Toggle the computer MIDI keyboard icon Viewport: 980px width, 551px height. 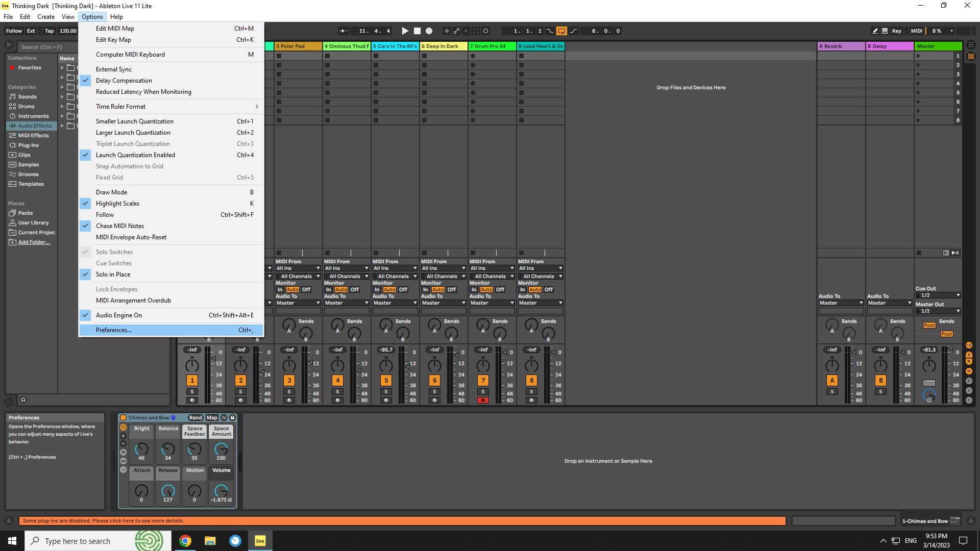pos(885,31)
